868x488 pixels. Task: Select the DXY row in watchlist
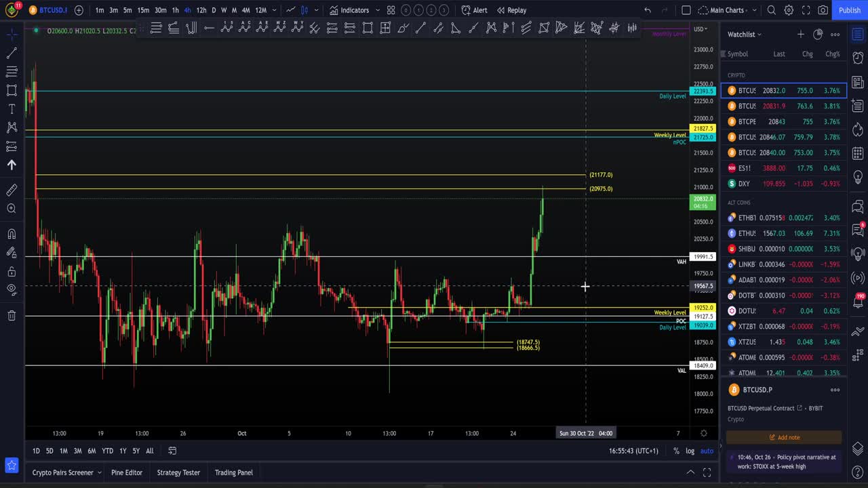(784, 184)
